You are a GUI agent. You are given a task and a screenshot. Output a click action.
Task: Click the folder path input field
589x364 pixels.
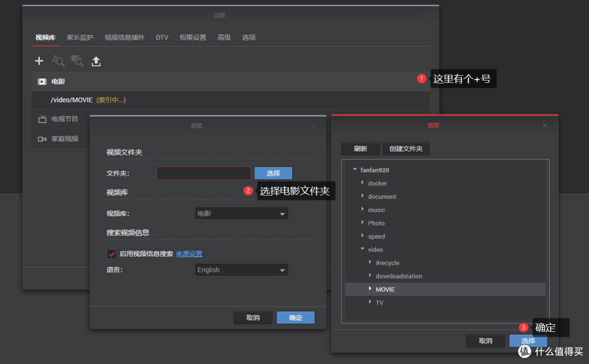click(x=203, y=173)
